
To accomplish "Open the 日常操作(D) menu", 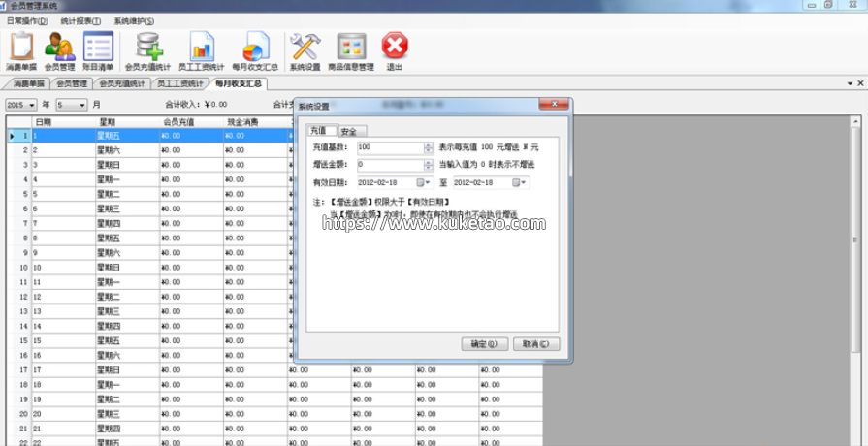I will pyautogui.click(x=27, y=21).
